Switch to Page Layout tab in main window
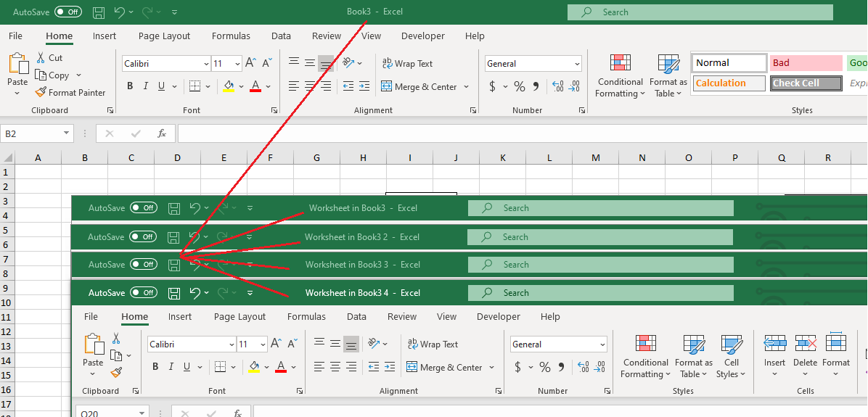This screenshot has height=417, width=868. [x=165, y=36]
